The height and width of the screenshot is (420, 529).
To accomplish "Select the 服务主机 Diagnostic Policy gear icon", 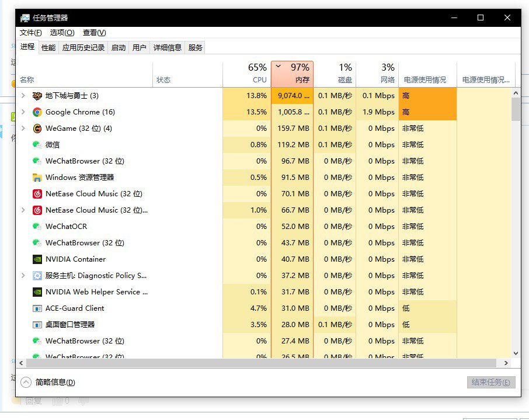I will coord(37,276).
